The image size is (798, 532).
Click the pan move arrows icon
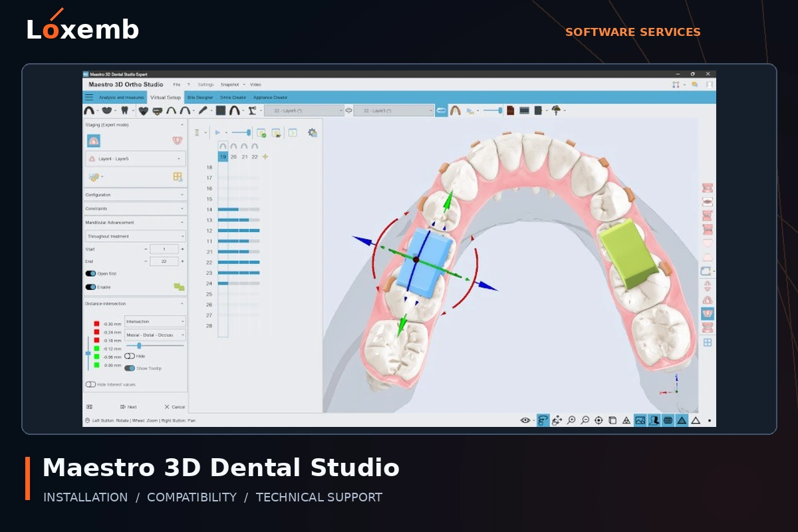click(557, 420)
